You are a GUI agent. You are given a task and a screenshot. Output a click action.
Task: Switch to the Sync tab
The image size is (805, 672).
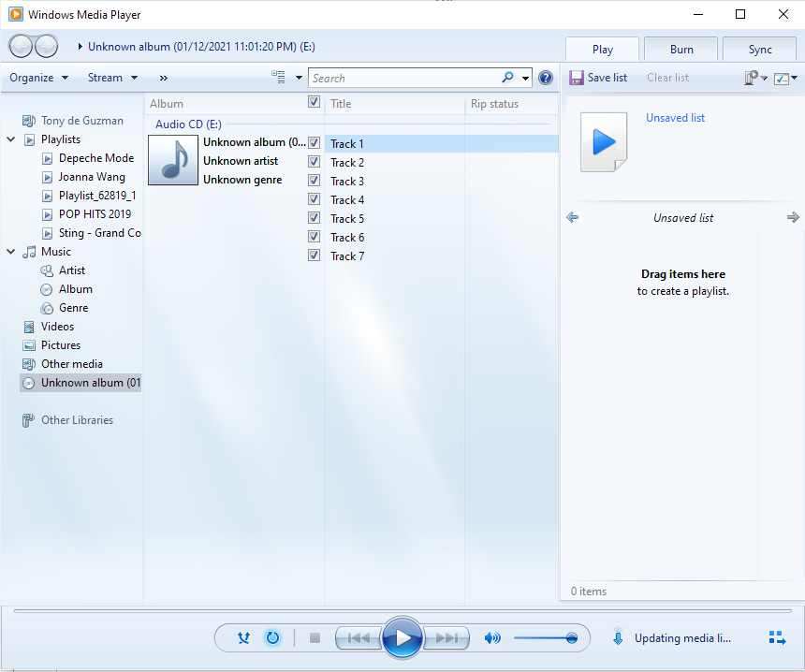click(x=760, y=50)
